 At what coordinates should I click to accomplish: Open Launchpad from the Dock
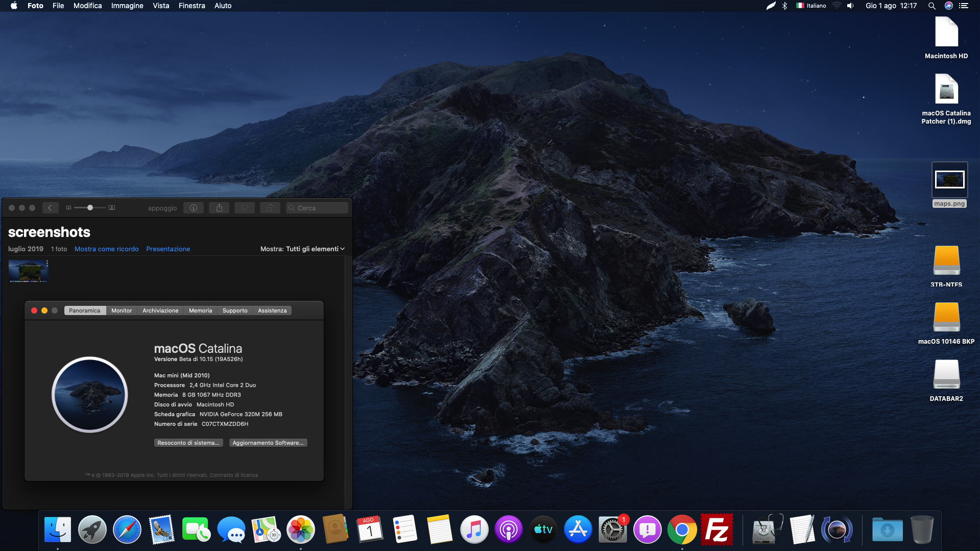tap(92, 530)
